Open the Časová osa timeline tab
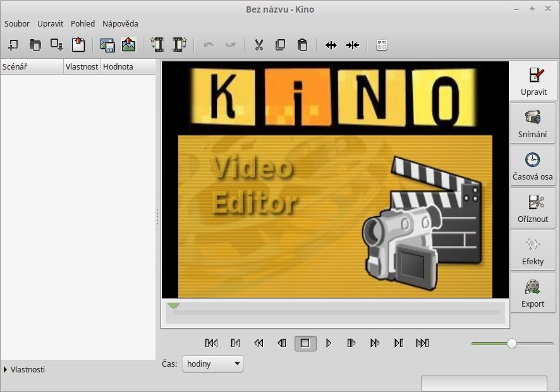560x392 pixels. [532, 166]
